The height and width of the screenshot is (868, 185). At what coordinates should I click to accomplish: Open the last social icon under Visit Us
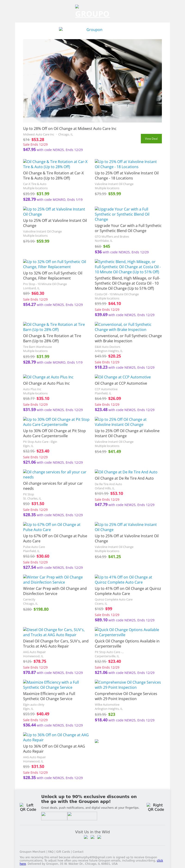pyautogui.click(x=99, y=837)
